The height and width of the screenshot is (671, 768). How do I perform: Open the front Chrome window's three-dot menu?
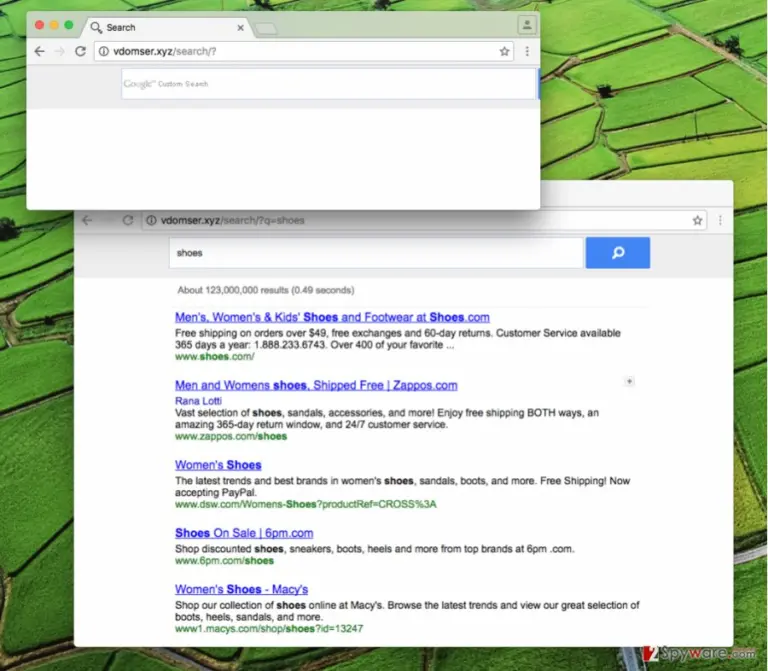[x=527, y=51]
